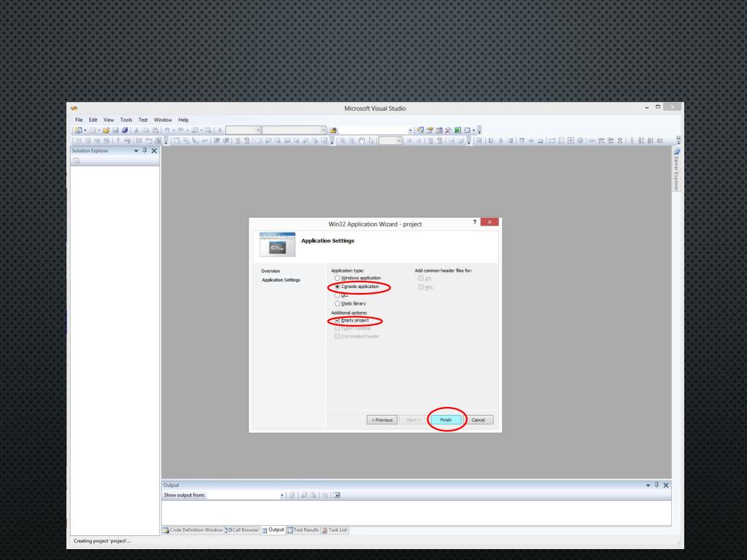Viewport: 747px width, 560px height.
Task: Click the Cancel button in wizard
Action: (479, 420)
